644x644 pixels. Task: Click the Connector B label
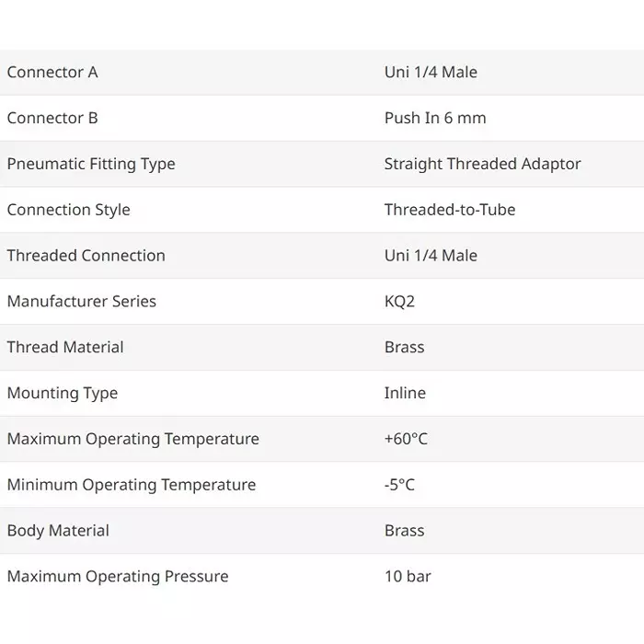point(52,118)
